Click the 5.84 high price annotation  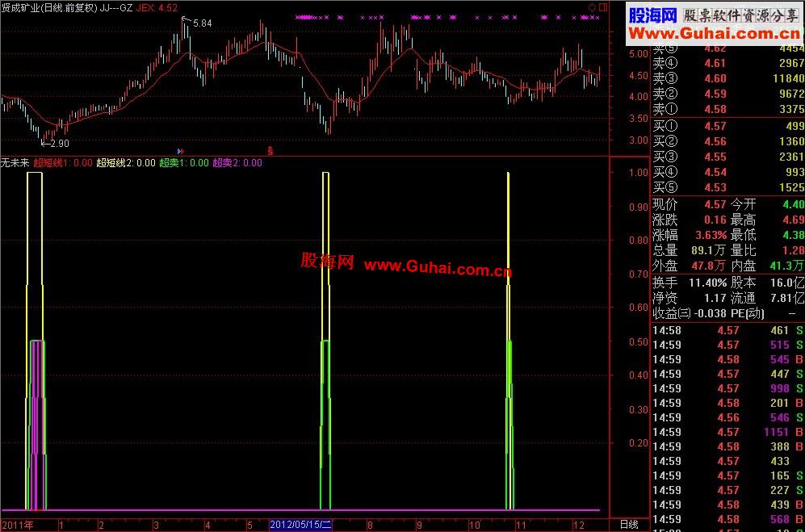point(203,23)
